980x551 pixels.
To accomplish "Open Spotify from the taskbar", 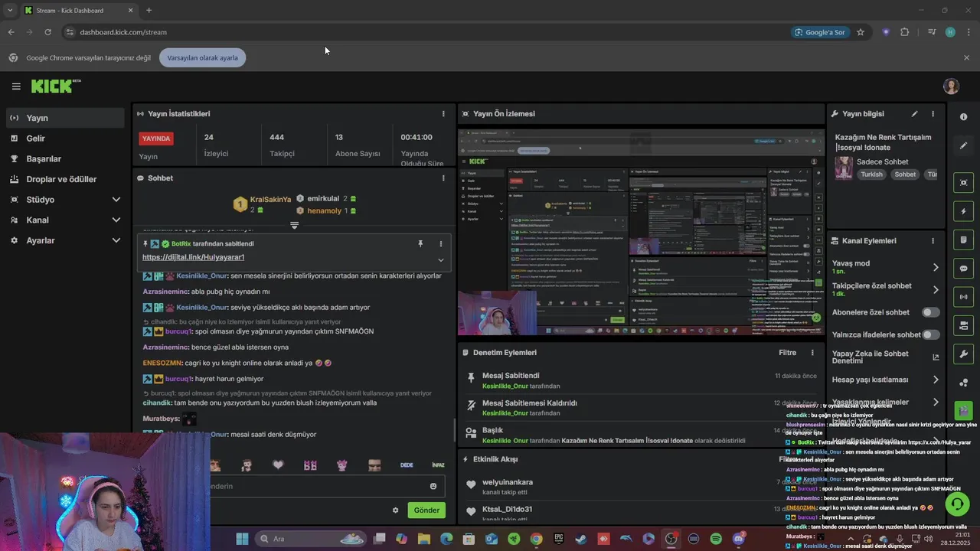I will click(716, 539).
